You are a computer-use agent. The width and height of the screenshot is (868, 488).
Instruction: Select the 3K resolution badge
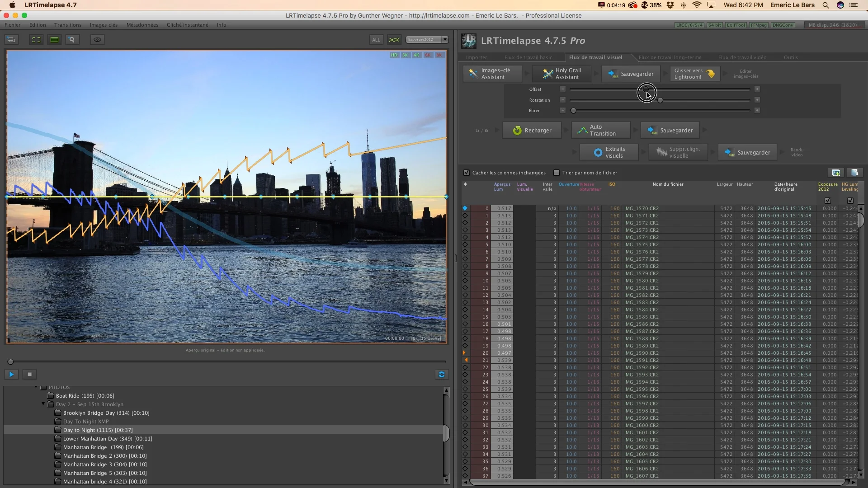click(x=405, y=55)
